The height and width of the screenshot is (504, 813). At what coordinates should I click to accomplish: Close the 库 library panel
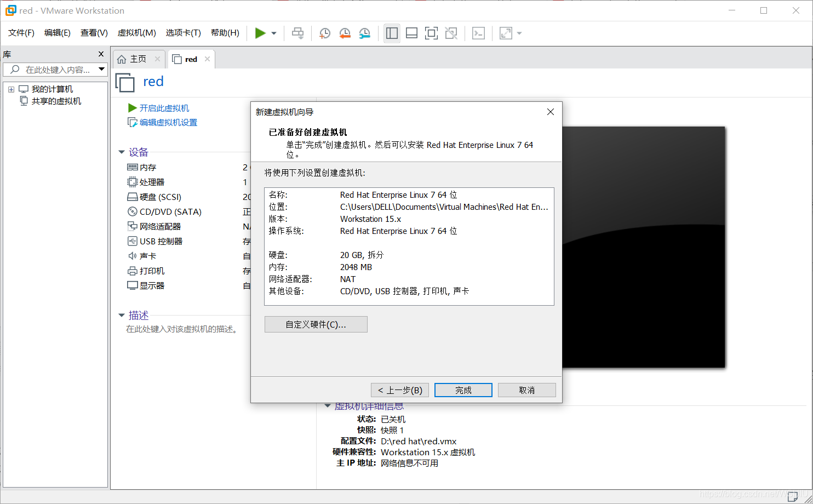101,54
